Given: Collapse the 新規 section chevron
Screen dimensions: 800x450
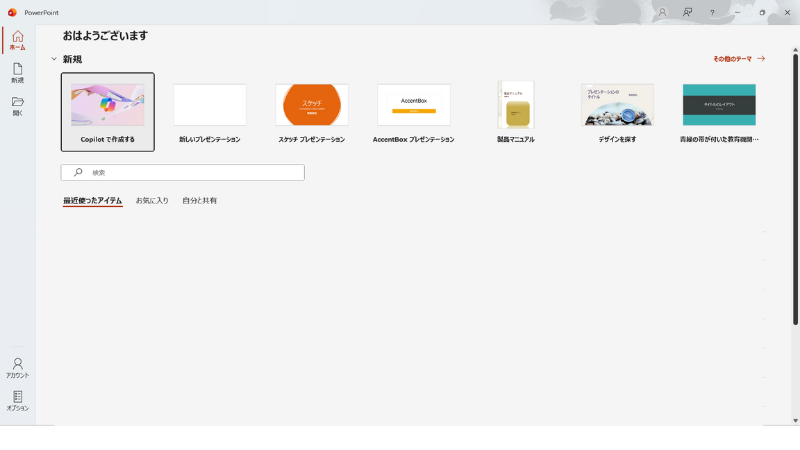Looking at the screenshot, I should coord(54,59).
